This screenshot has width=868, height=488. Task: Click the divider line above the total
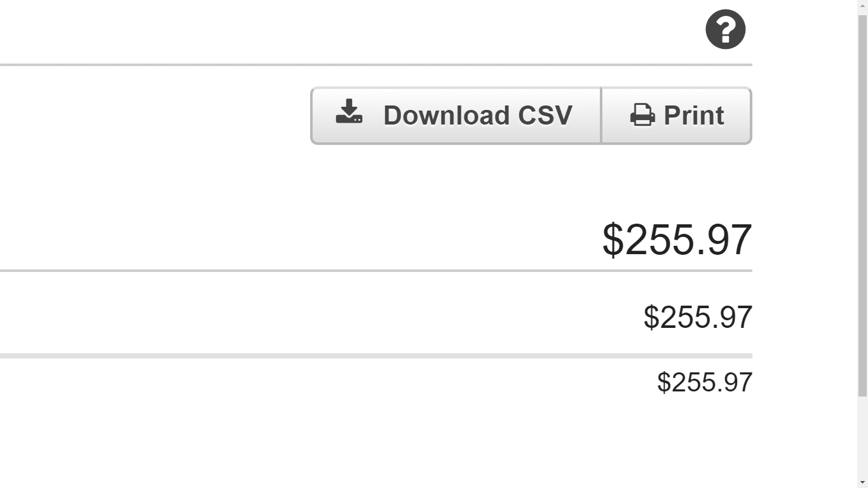(381, 64)
